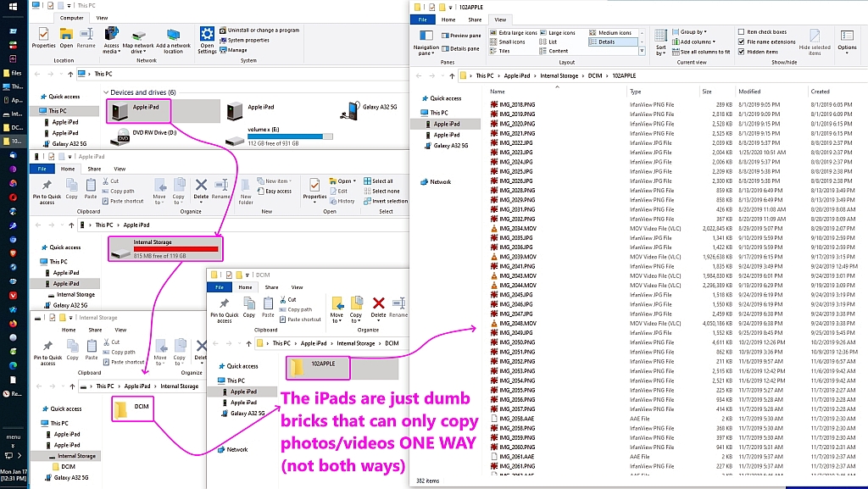This screenshot has width=868, height=489.
Task: Click File tab in 102APPLE window
Action: point(423,19)
